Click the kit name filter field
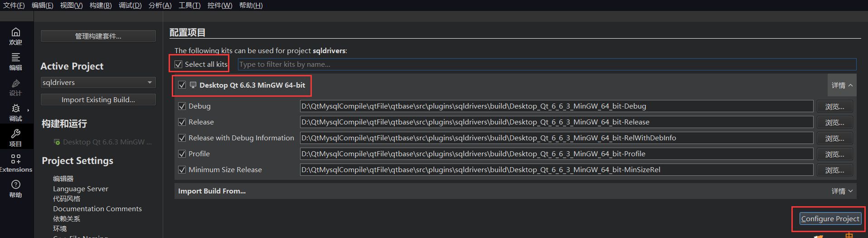The image size is (868, 238). tap(546, 64)
